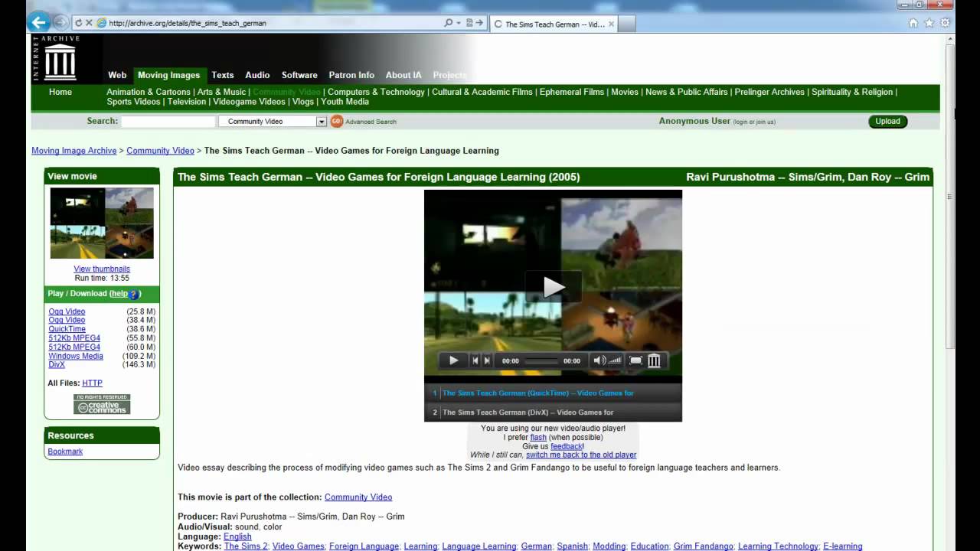Click the browser address bar URL
This screenshot has height=551, width=980.
pos(188,23)
